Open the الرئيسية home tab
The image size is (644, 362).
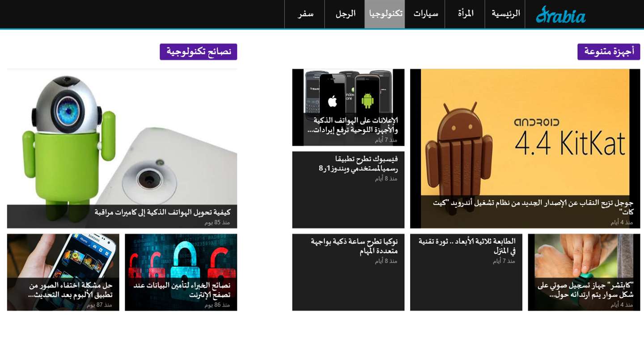(x=505, y=14)
